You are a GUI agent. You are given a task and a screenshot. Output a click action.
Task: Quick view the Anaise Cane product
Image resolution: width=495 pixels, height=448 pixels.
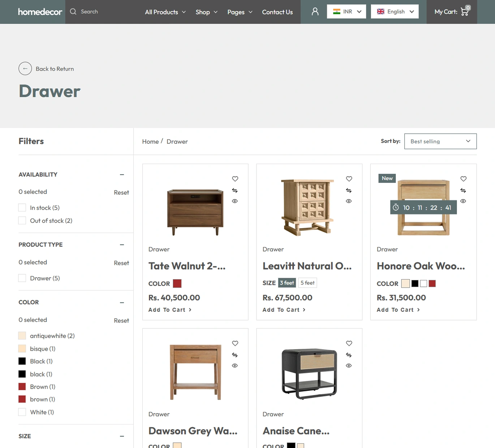pos(349,366)
